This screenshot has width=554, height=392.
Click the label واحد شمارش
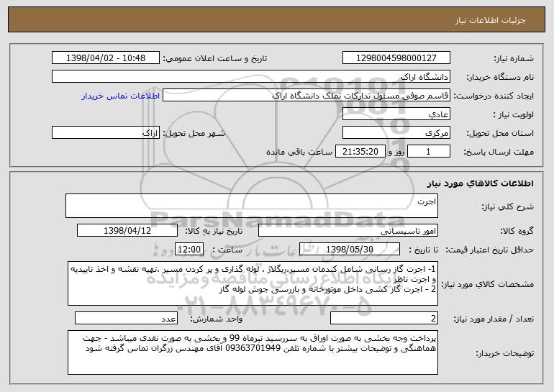click(217, 319)
